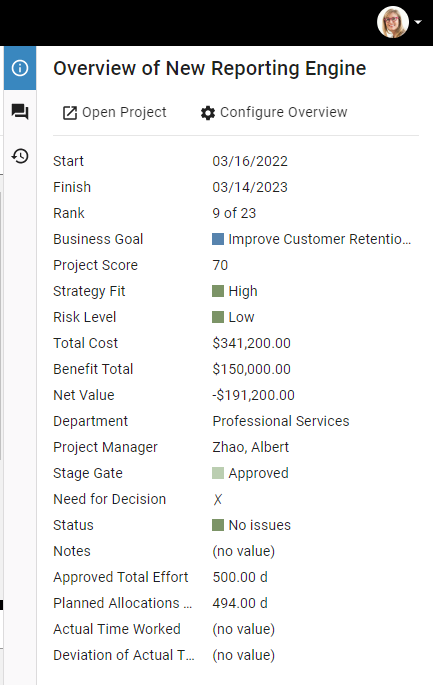Click the Improve Customer Retention goal text

[x=319, y=239]
